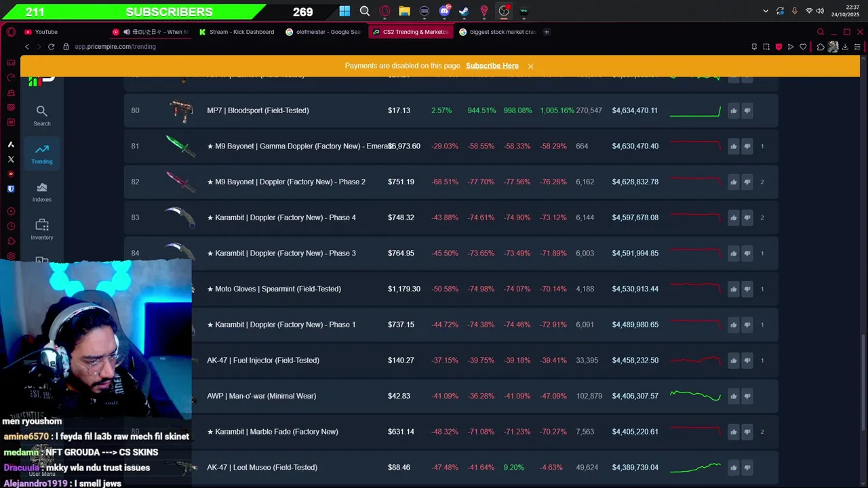Thumbs up MP7 Bloodsport row

pyautogui.click(x=733, y=110)
